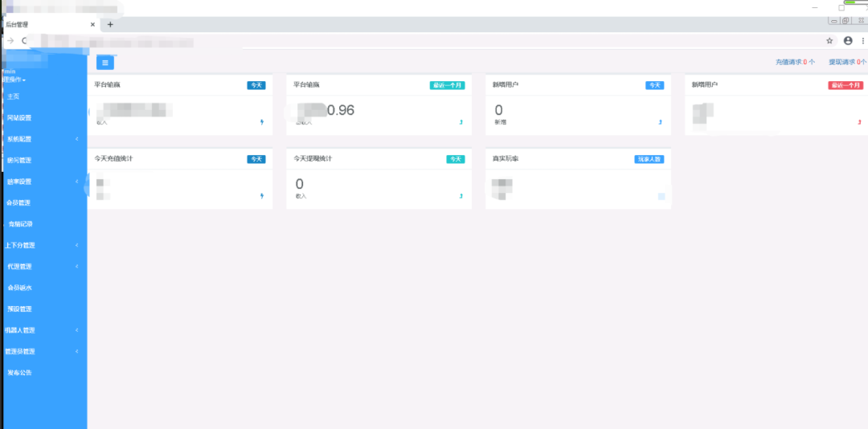Click the 0 value in 新增用户 今天 card
This screenshot has height=429, width=868.
point(499,110)
